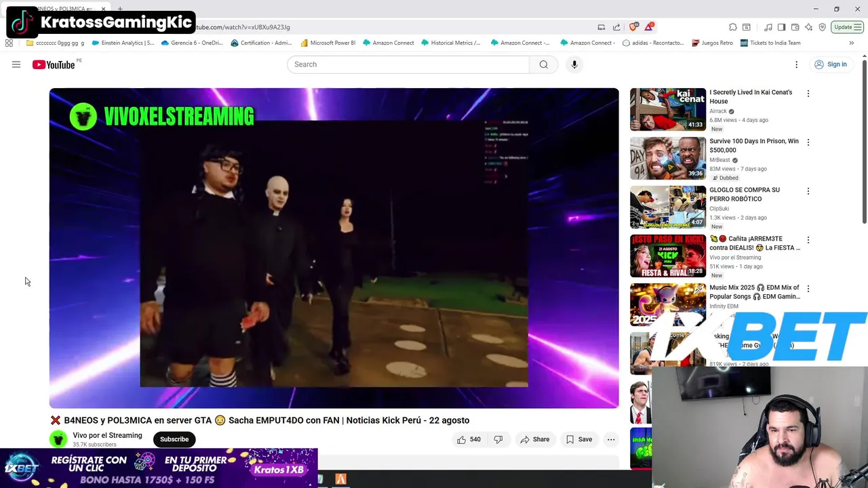Open Vivo por el Streaming channel avatar
The height and width of the screenshot is (488, 868).
(58, 439)
